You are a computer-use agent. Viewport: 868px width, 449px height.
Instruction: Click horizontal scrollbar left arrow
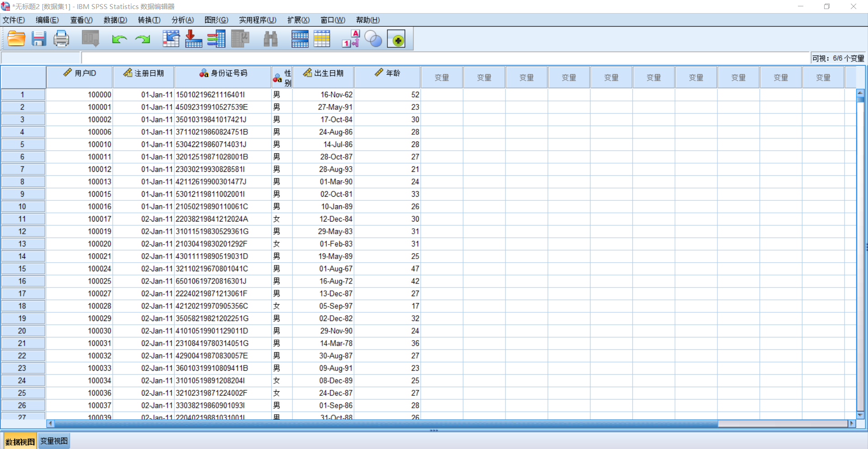[50, 424]
